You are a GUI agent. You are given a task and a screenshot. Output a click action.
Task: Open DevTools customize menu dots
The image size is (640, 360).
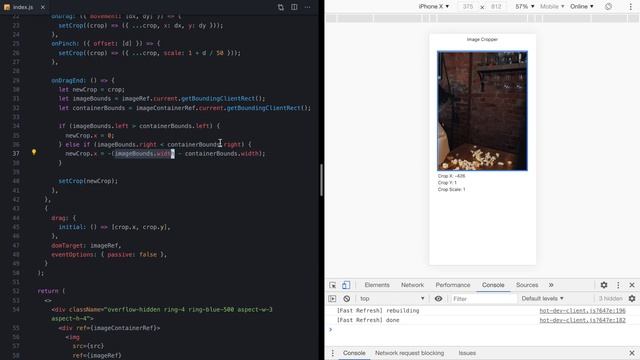618,285
